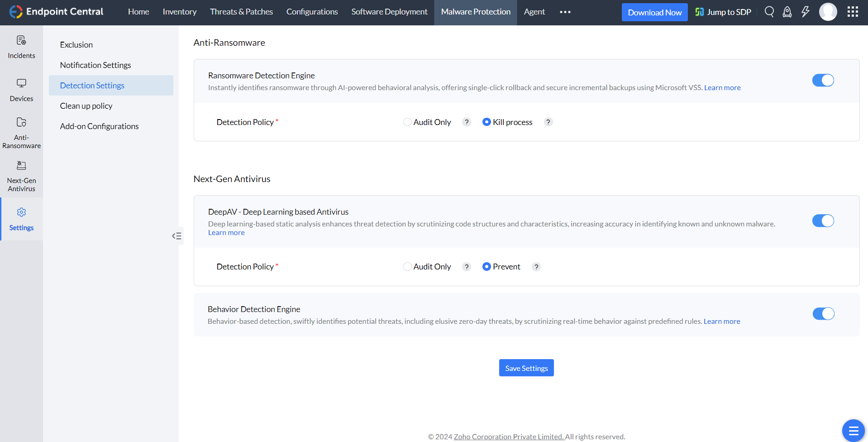Go to Anti-Ransomware sidebar section
Screen dimensions: 868x442
(21, 133)
